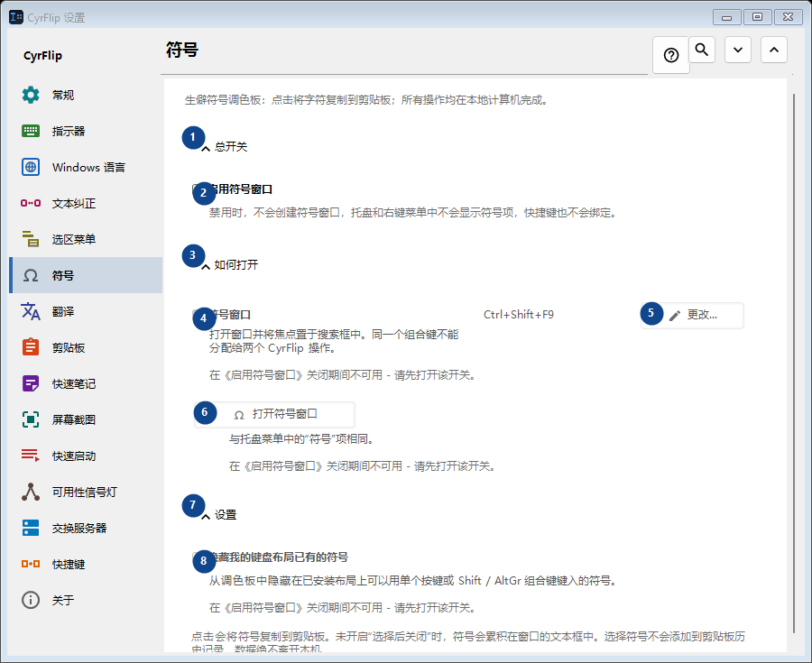The width and height of the screenshot is (812, 663).
Task: Open the 剪贴板 clipboard icon
Action: 31,347
